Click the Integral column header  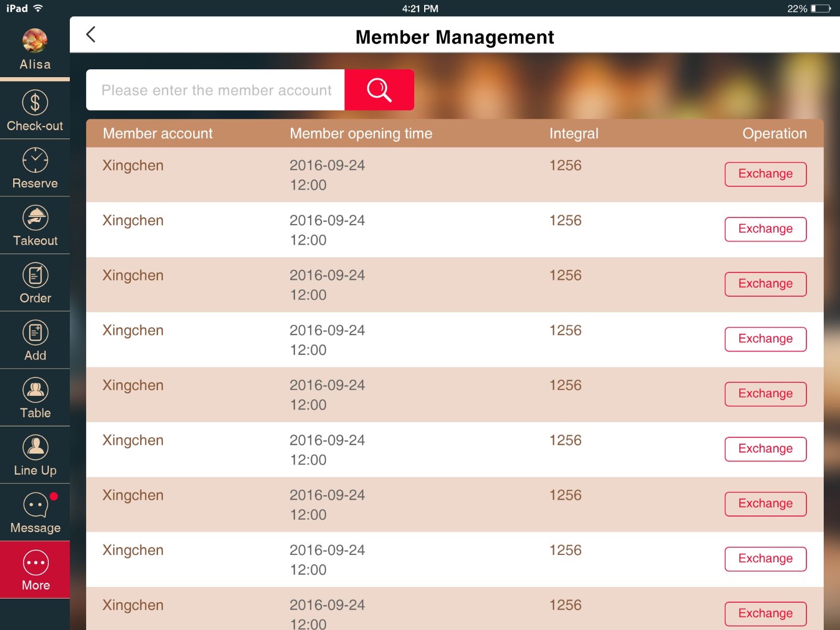(x=574, y=133)
